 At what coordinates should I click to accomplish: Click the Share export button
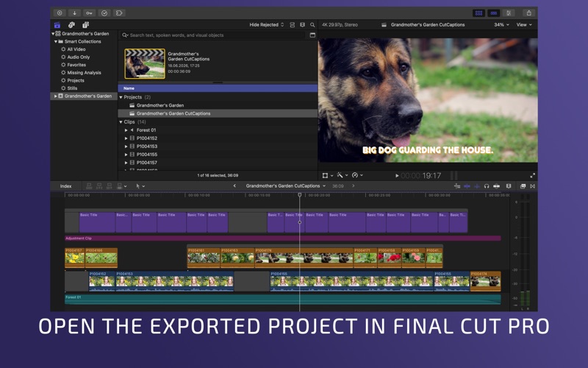coord(528,13)
